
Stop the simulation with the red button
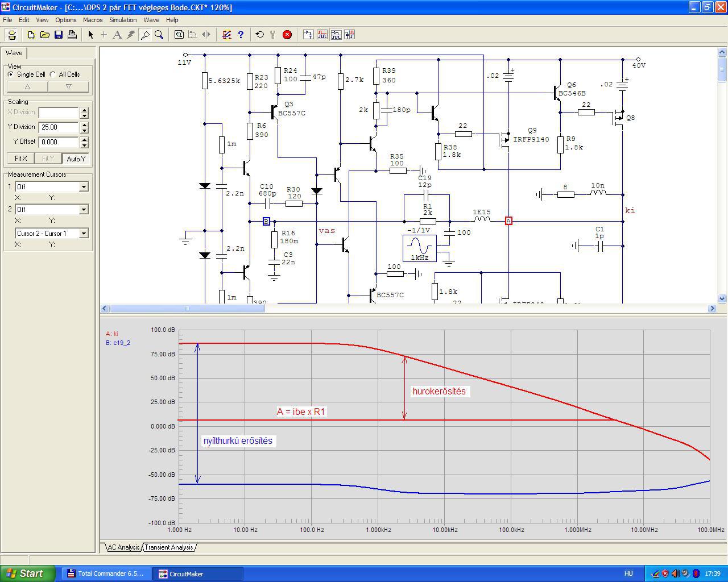(287, 35)
